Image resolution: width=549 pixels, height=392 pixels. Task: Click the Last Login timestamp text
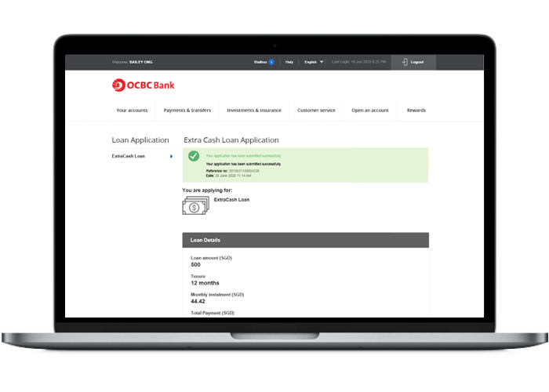[x=359, y=62]
